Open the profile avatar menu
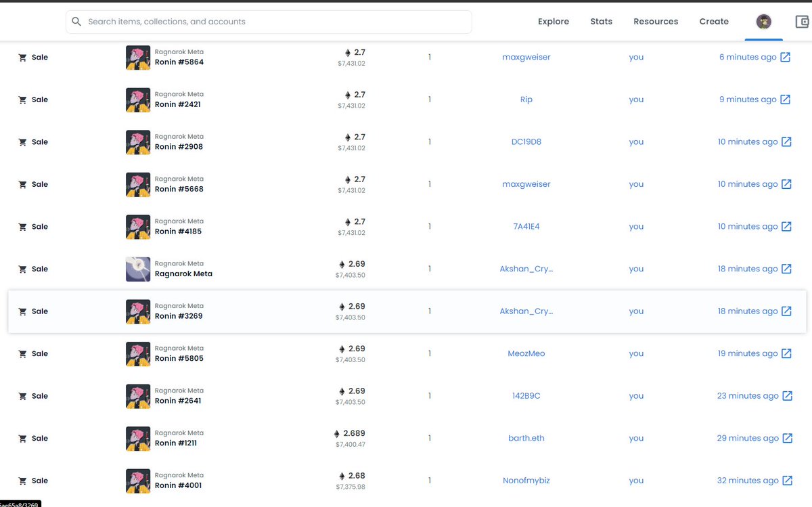The height and width of the screenshot is (507, 812). (763, 22)
